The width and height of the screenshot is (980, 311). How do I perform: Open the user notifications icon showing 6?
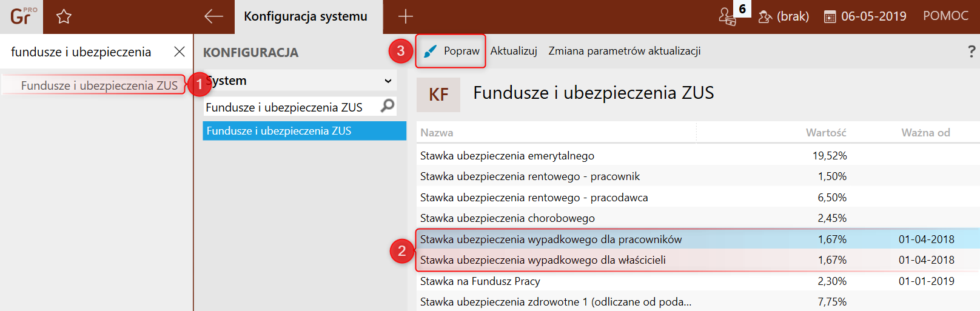[727, 16]
